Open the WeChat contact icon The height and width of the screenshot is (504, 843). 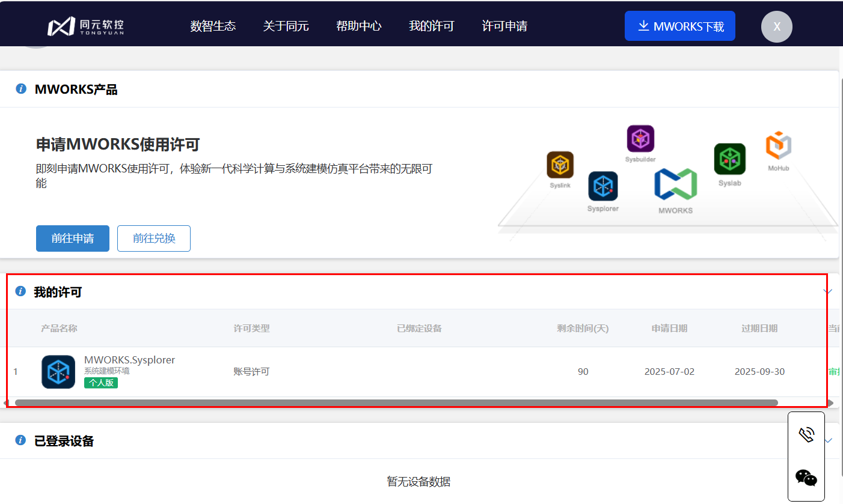(806, 478)
